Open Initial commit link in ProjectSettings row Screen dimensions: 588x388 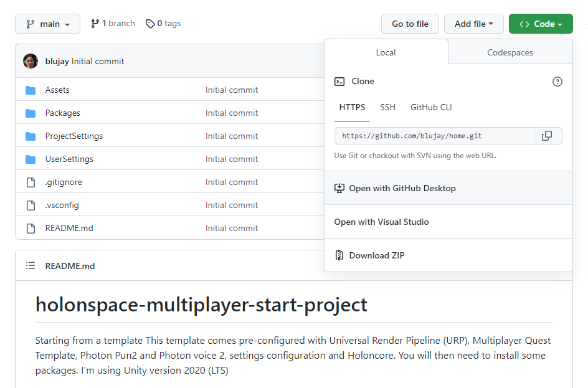[231, 136]
